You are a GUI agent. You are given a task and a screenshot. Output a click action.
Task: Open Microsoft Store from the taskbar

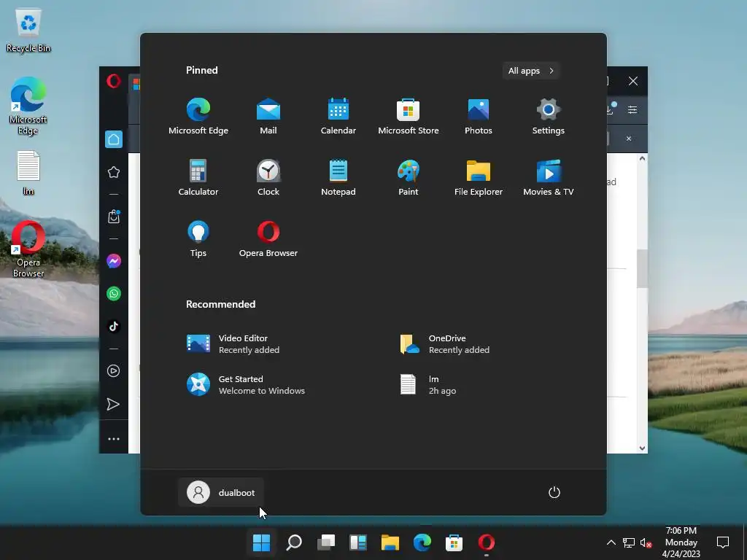(x=454, y=542)
